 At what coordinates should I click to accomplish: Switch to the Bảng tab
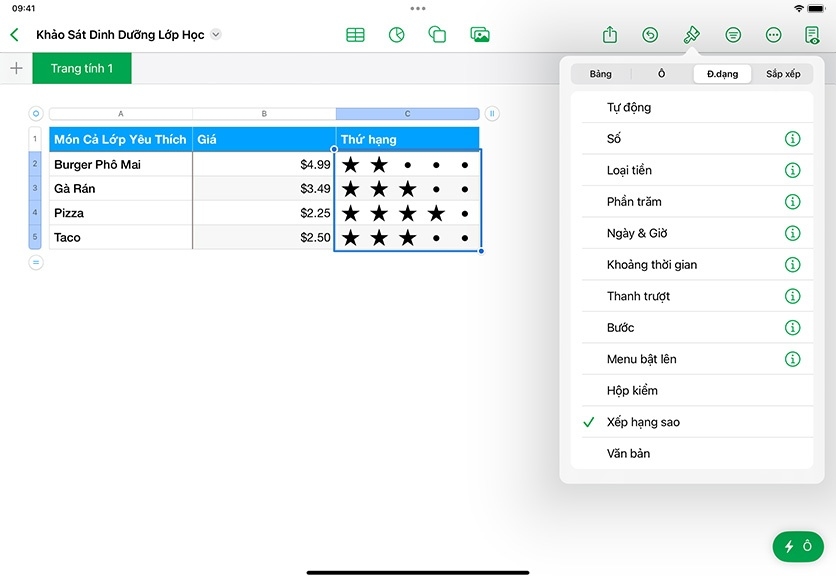click(600, 74)
